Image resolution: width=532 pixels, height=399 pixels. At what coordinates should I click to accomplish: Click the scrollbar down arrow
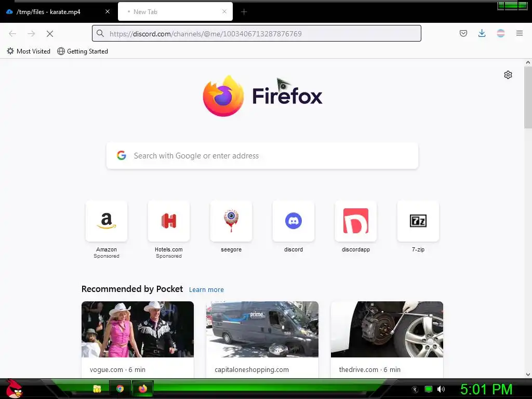tap(528, 374)
